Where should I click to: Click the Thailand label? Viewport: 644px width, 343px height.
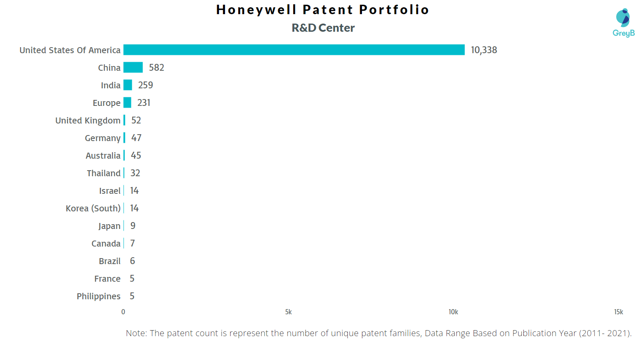click(104, 173)
